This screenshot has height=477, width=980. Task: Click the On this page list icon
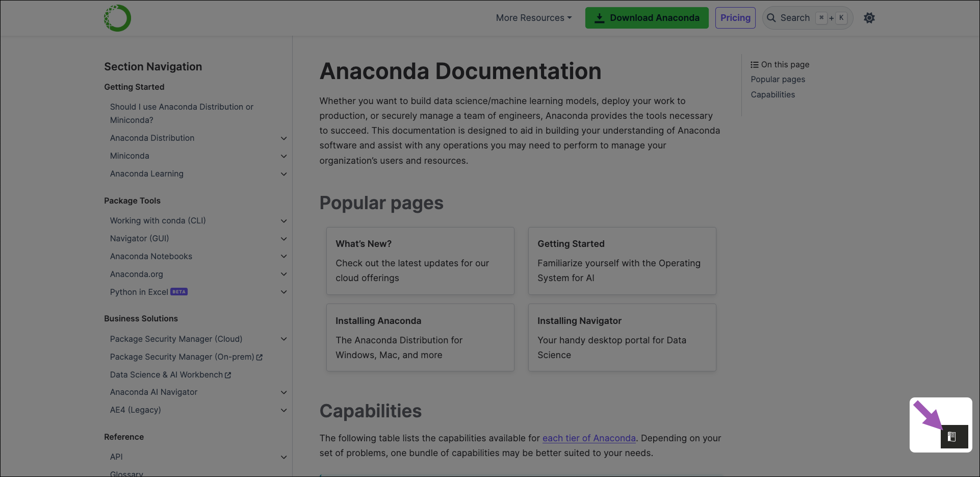(x=755, y=65)
